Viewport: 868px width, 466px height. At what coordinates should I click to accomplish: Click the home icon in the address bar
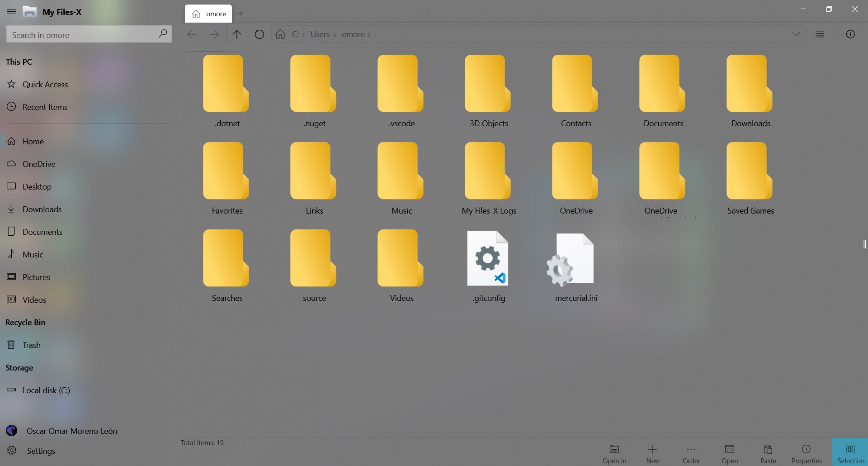click(280, 34)
